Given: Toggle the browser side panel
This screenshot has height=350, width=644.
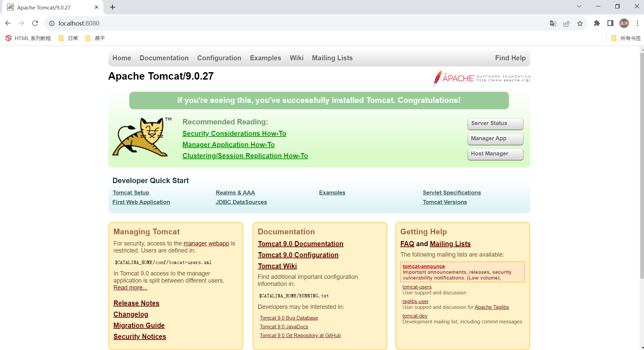Looking at the screenshot, I should point(610,23).
